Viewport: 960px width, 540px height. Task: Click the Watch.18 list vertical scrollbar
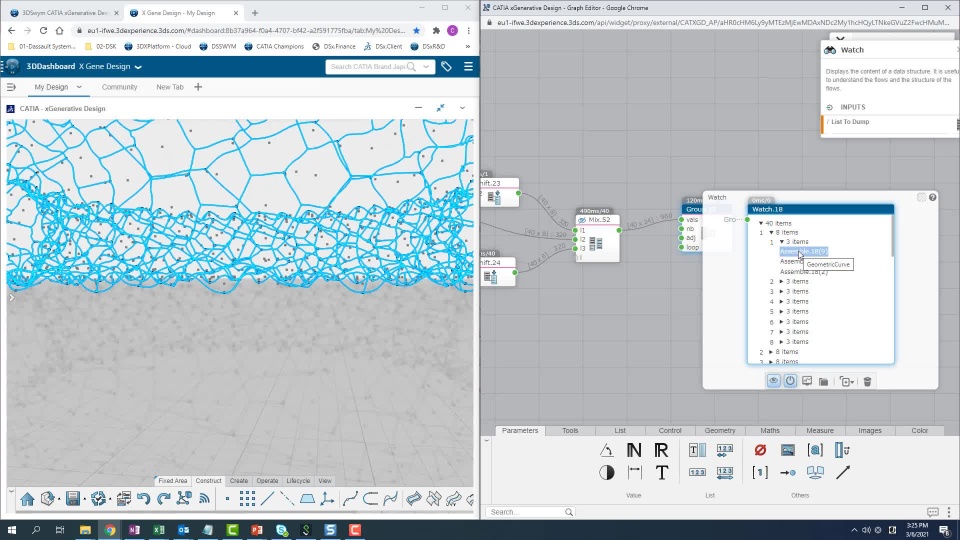[x=892, y=236]
